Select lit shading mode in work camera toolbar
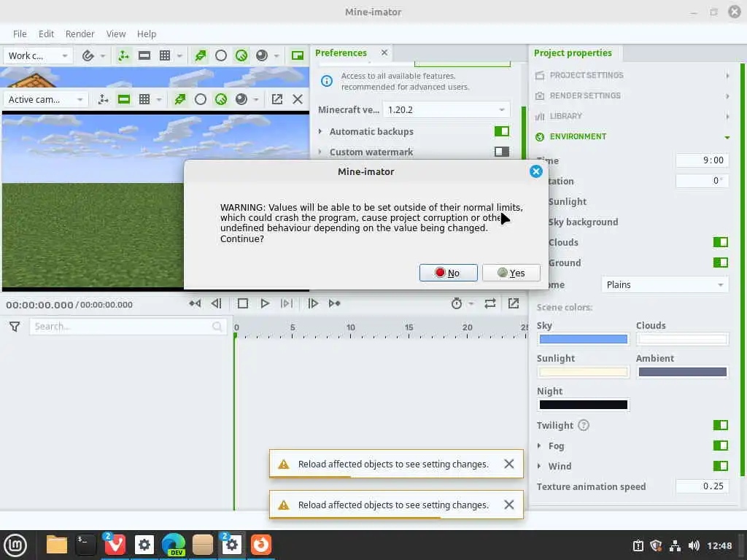747x560 pixels. [241, 55]
